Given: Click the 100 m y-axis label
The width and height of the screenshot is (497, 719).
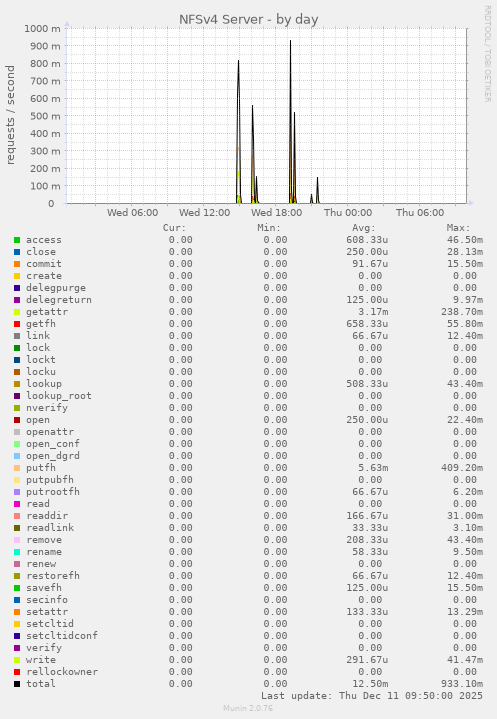Looking at the screenshot, I should (45, 186).
